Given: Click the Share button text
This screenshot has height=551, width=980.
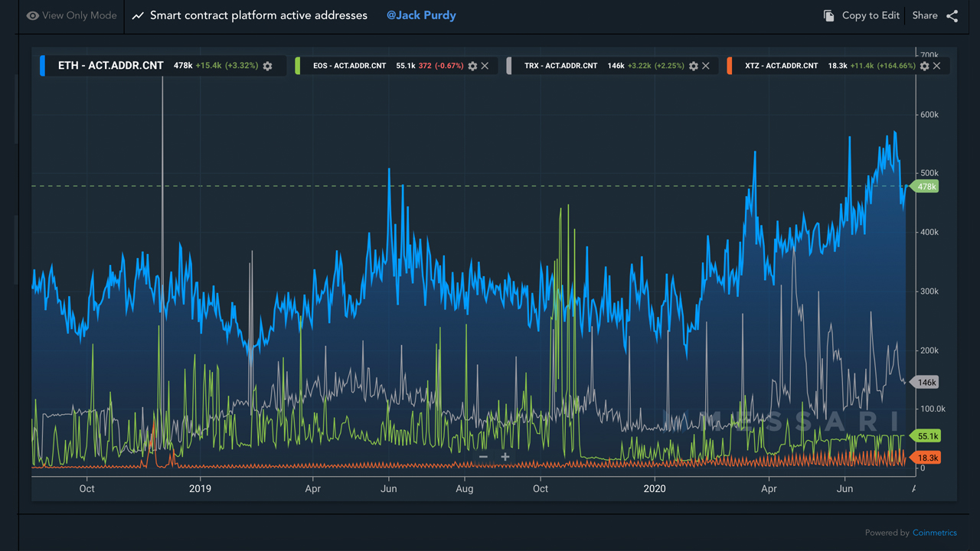Looking at the screenshot, I should pyautogui.click(x=925, y=15).
